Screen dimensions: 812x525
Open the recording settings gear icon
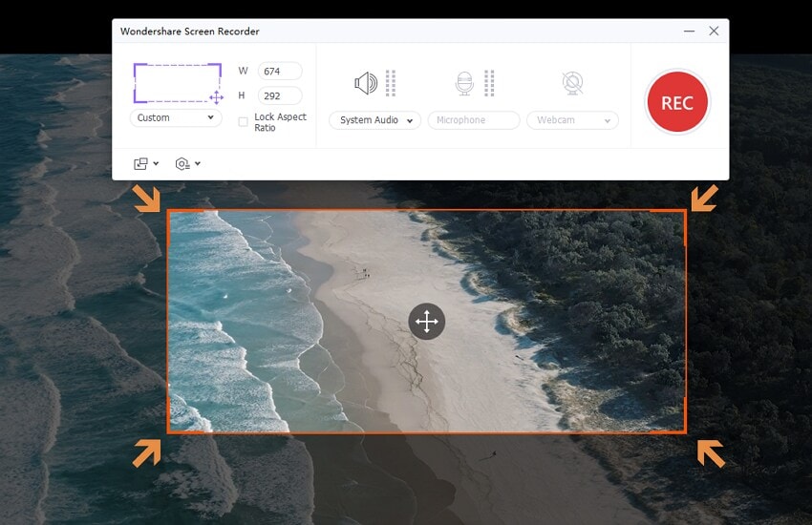[x=182, y=164]
